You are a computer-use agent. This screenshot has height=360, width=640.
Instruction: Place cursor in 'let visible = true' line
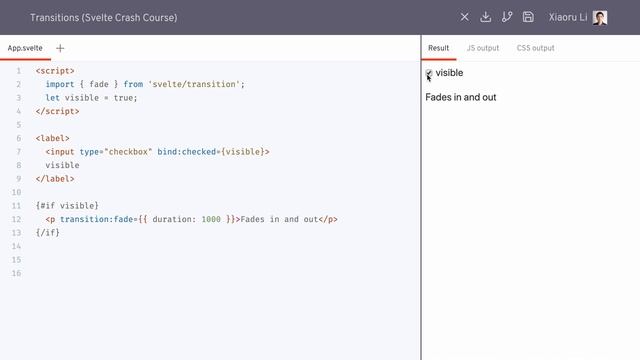[91, 98]
